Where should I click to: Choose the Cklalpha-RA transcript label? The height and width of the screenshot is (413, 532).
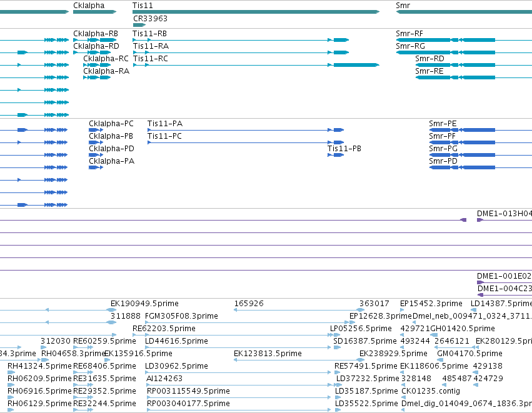106,71
